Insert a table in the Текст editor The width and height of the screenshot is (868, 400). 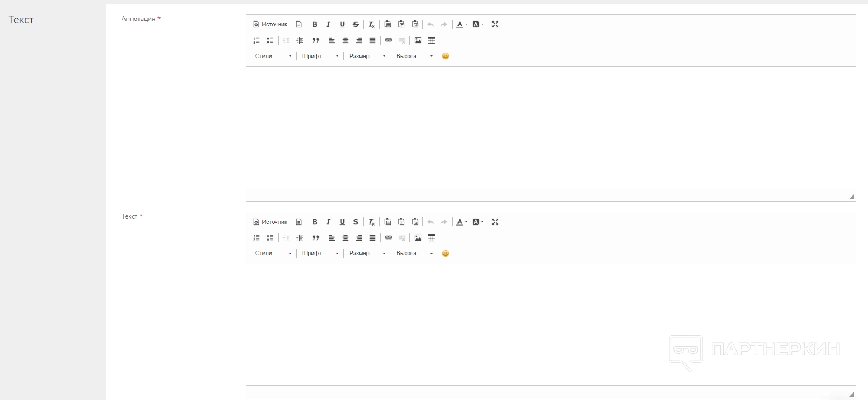[432, 238]
